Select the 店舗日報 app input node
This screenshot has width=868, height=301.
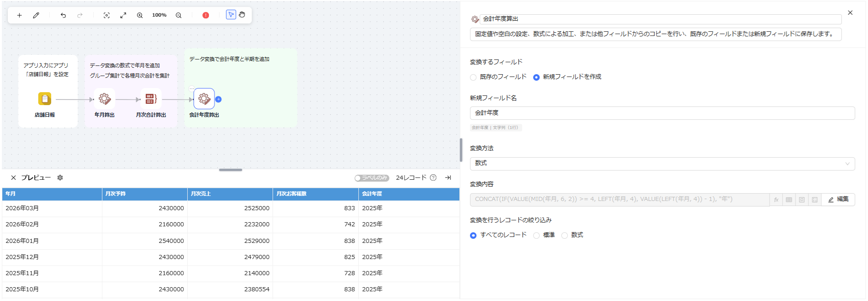(x=45, y=99)
